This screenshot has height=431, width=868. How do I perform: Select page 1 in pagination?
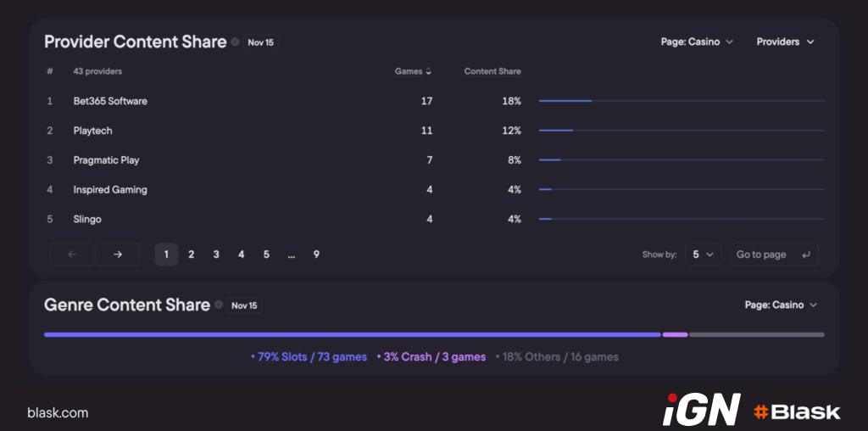tap(166, 255)
